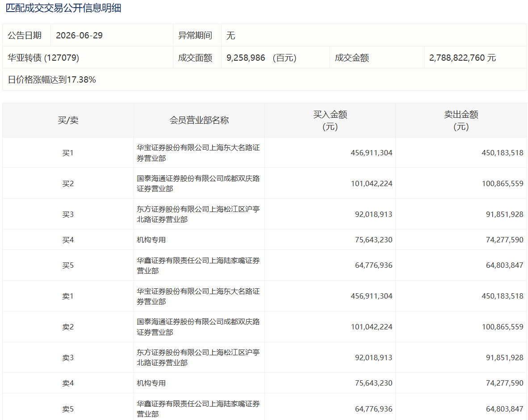This screenshot has width=528, height=420.
Task: Click 92,018,913 in the 卖3 row
Action: click(373, 358)
